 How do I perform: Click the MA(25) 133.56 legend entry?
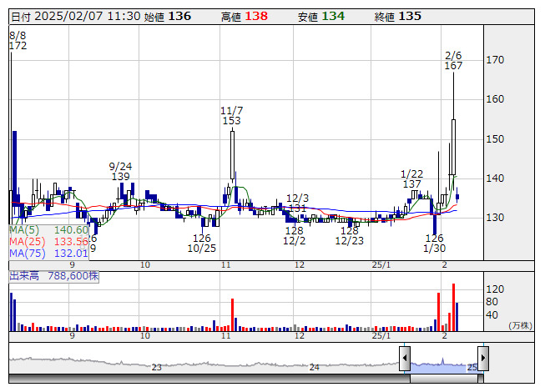48,241
